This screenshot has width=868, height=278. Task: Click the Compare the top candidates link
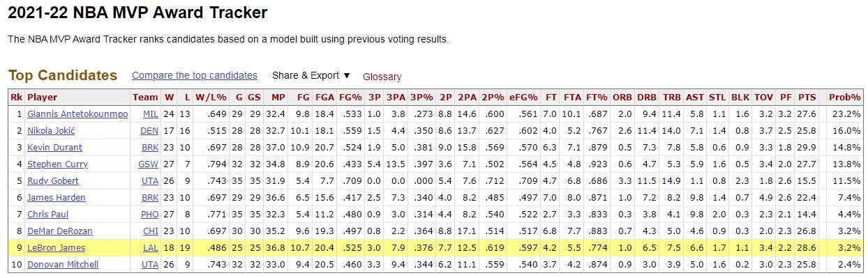pos(194,75)
